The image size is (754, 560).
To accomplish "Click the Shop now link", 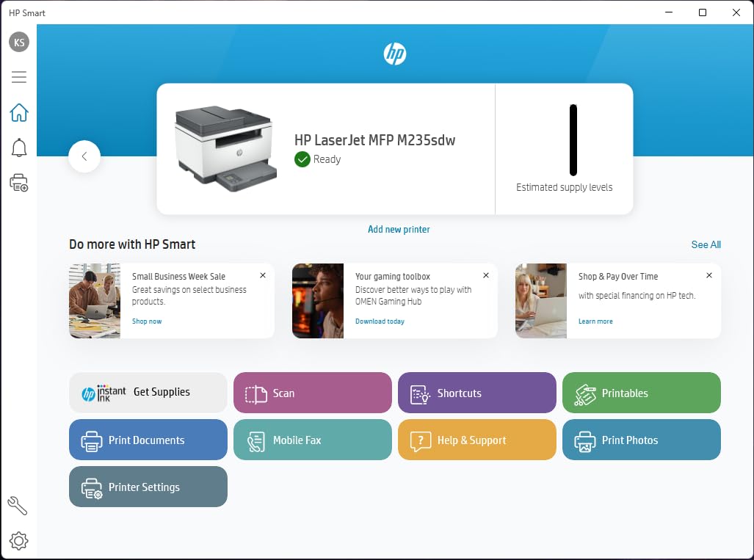I will (x=147, y=321).
